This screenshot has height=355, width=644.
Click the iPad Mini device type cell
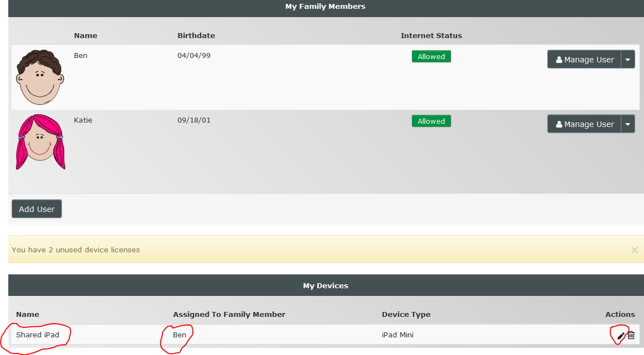pyautogui.click(x=397, y=335)
